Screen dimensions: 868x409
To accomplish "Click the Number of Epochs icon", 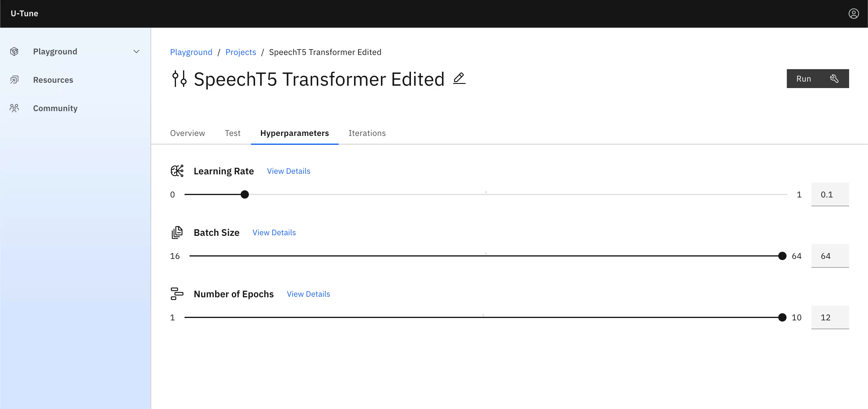I will (177, 294).
